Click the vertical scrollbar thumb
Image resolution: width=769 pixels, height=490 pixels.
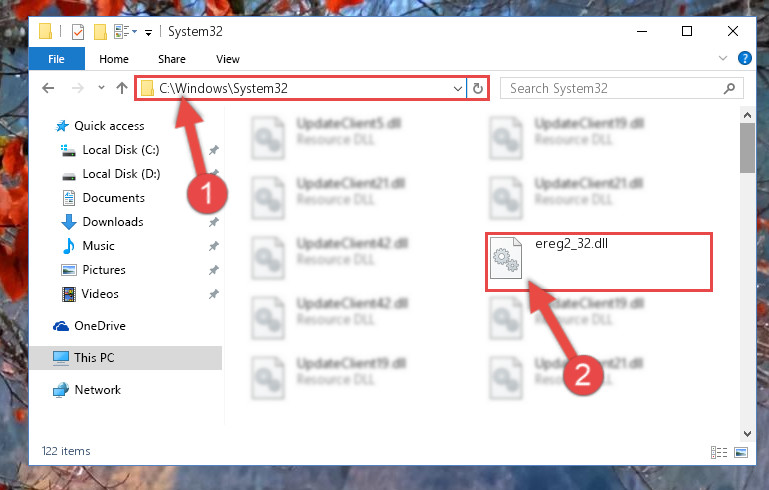[747, 148]
